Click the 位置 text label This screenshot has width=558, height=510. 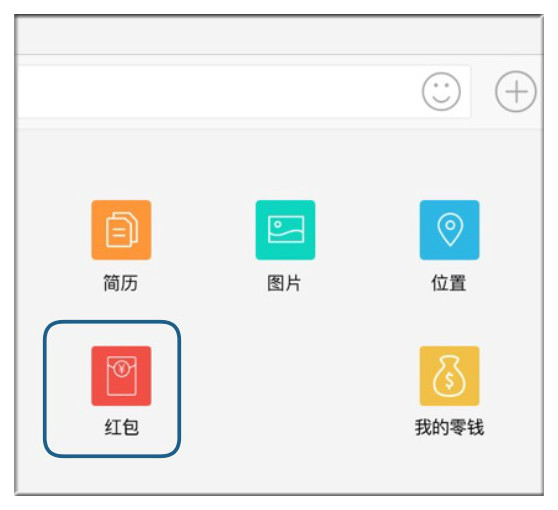pyautogui.click(x=449, y=283)
